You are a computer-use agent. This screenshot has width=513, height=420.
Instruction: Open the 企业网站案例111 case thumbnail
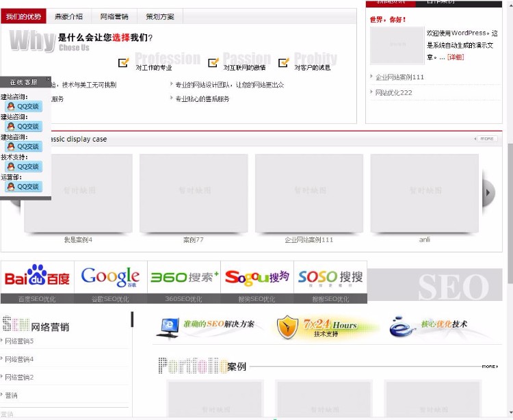click(x=309, y=194)
